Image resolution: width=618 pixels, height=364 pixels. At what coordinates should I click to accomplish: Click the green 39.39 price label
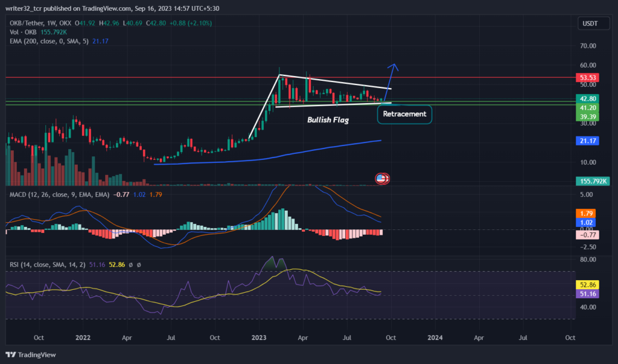pos(587,117)
